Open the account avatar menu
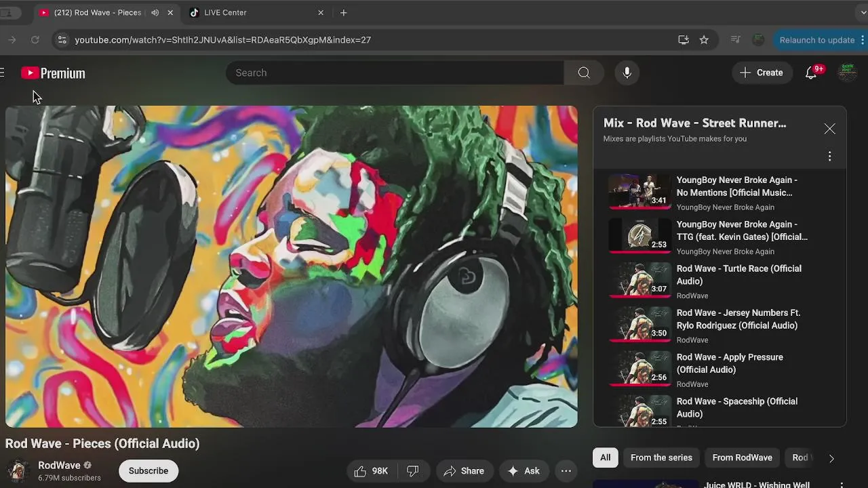 (847, 73)
